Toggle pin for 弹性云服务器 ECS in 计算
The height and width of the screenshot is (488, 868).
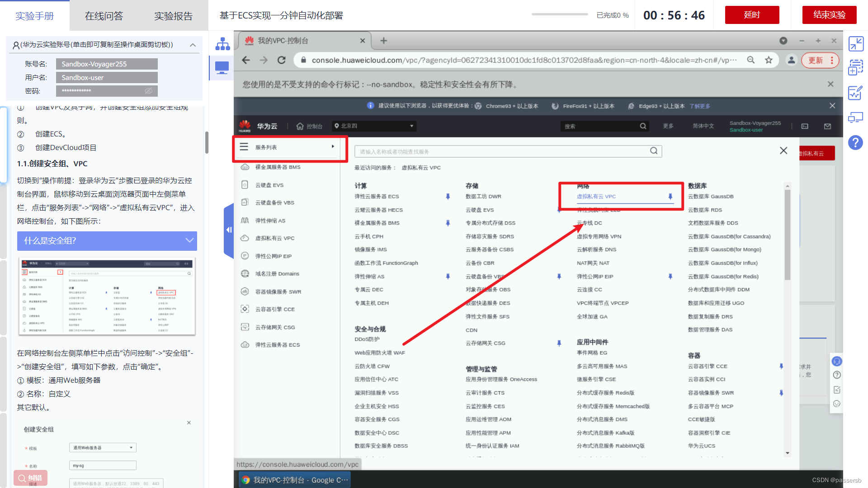448,197
